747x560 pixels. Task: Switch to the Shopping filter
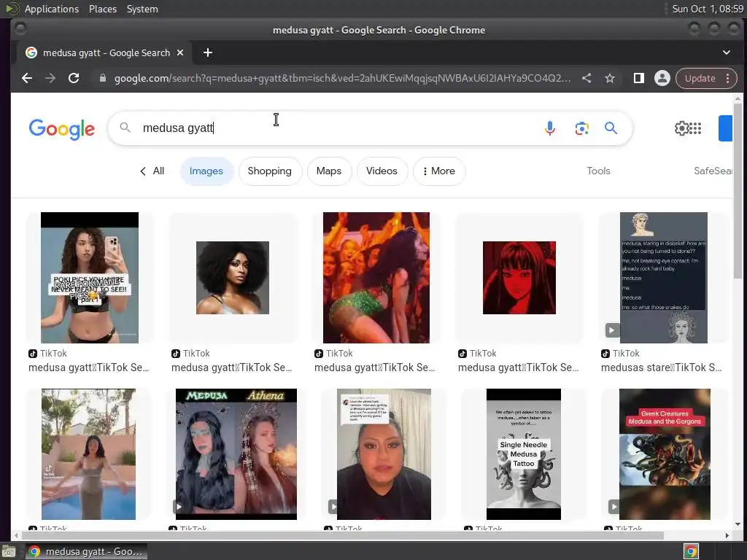point(270,171)
